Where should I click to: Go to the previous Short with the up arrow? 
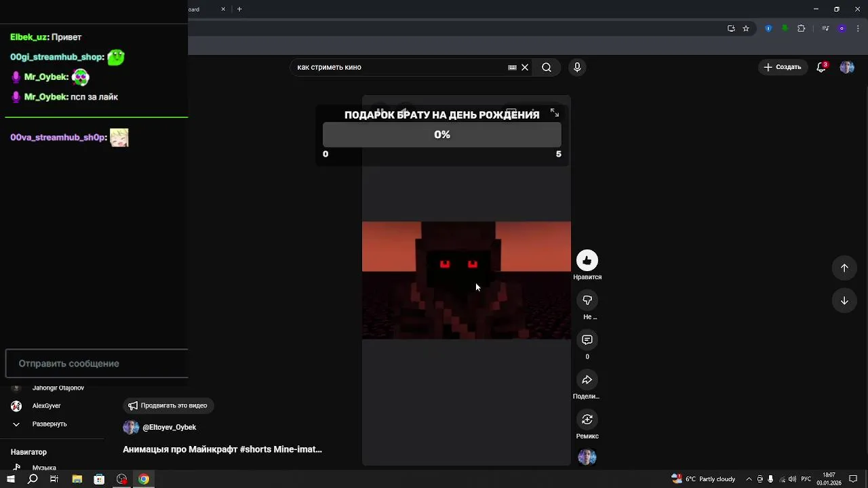(844, 268)
